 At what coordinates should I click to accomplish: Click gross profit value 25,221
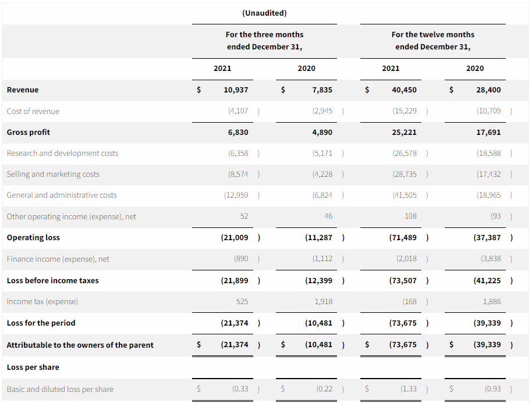pyautogui.click(x=405, y=132)
